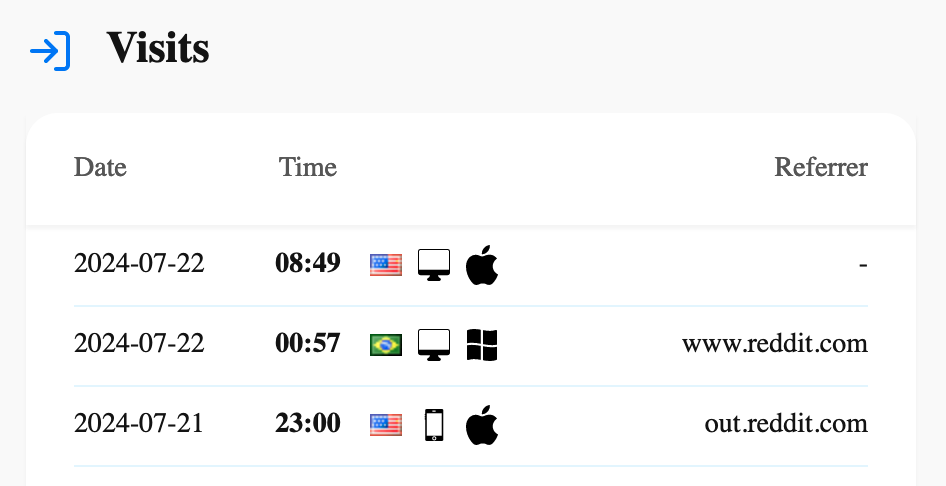Click the desktop monitor icon for 00:57 visit
Image resolution: width=946 pixels, height=486 pixels.
point(434,345)
